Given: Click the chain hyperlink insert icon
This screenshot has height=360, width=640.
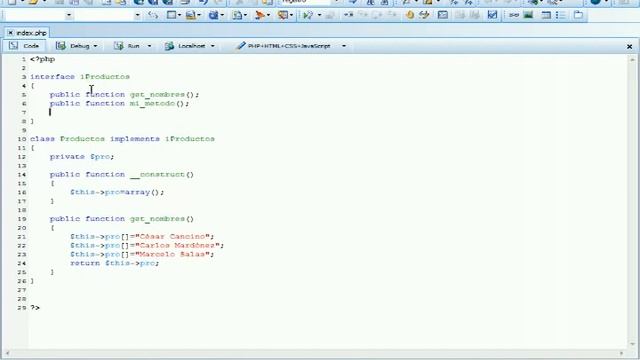Looking at the screenshot, I should point(513,15).
